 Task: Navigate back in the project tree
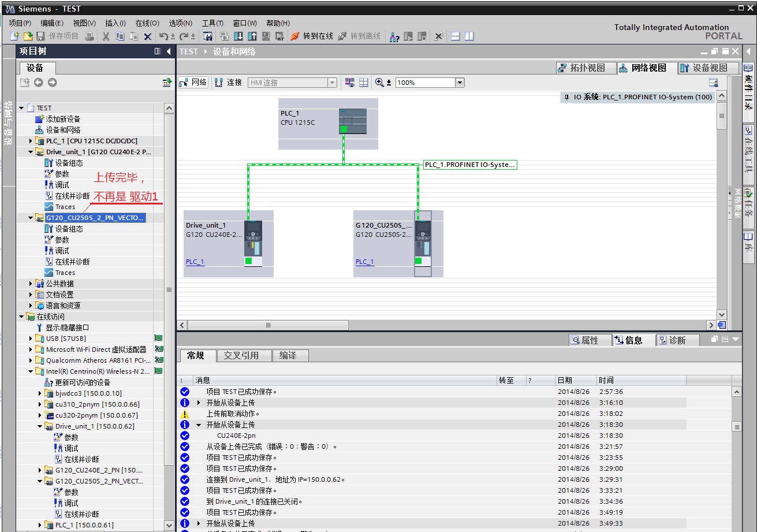(38, 83)
